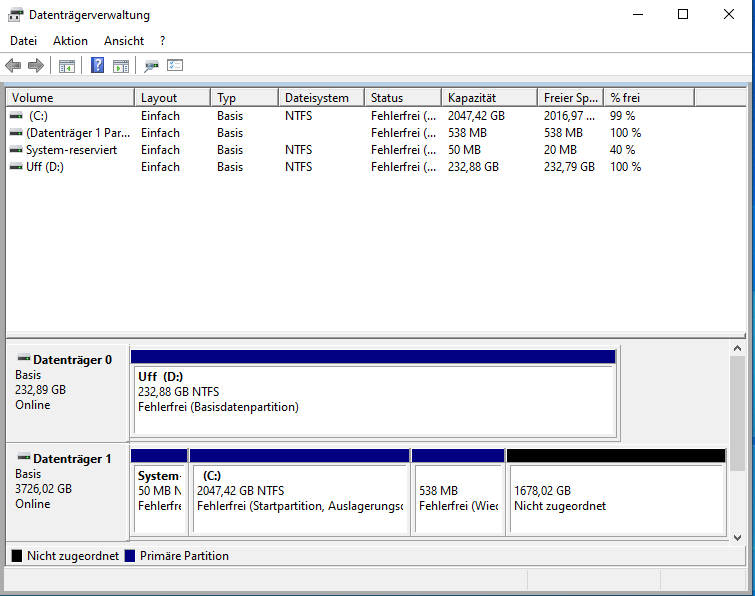Select the Uff (D:) volume name in list
The image size is (755, 596).
point(45,167)
